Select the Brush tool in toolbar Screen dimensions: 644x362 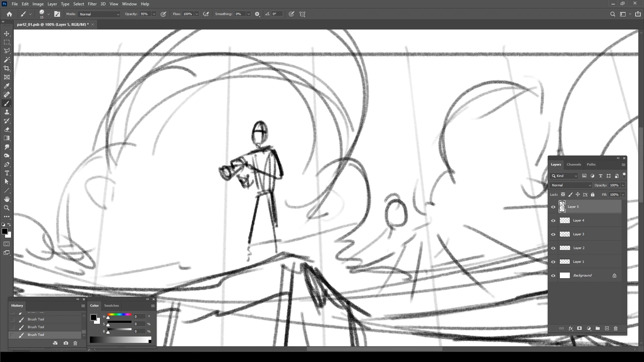7,104
